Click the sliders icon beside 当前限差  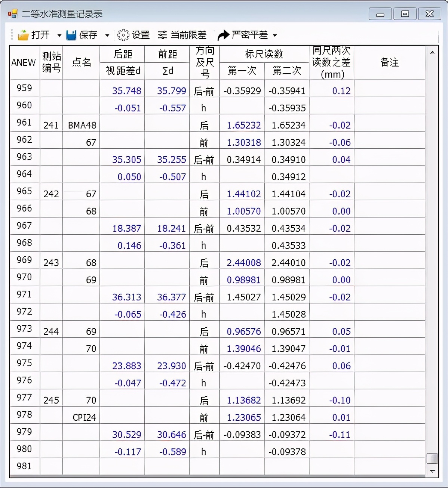pyautogui.click(x=162, y=34)
